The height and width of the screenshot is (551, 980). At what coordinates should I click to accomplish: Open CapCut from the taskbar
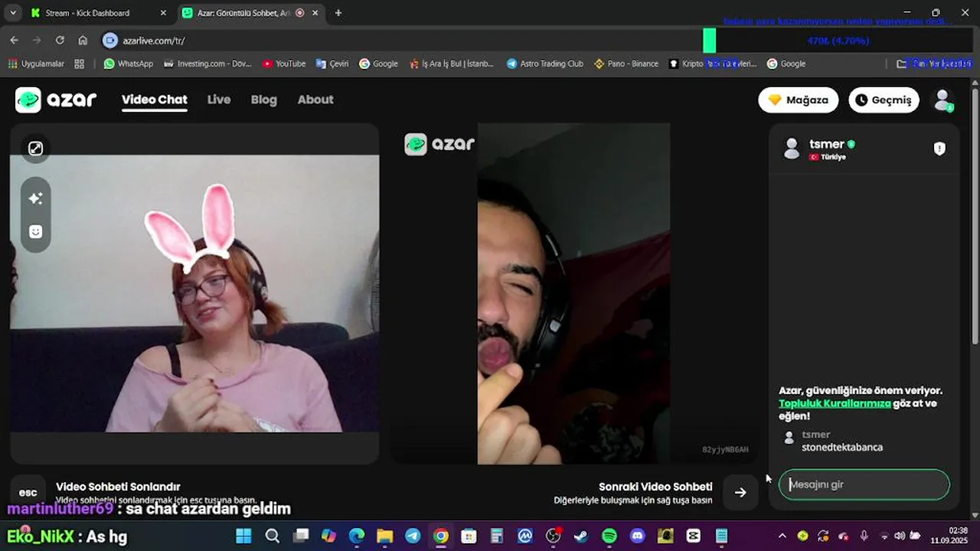[x=694, y=536]
